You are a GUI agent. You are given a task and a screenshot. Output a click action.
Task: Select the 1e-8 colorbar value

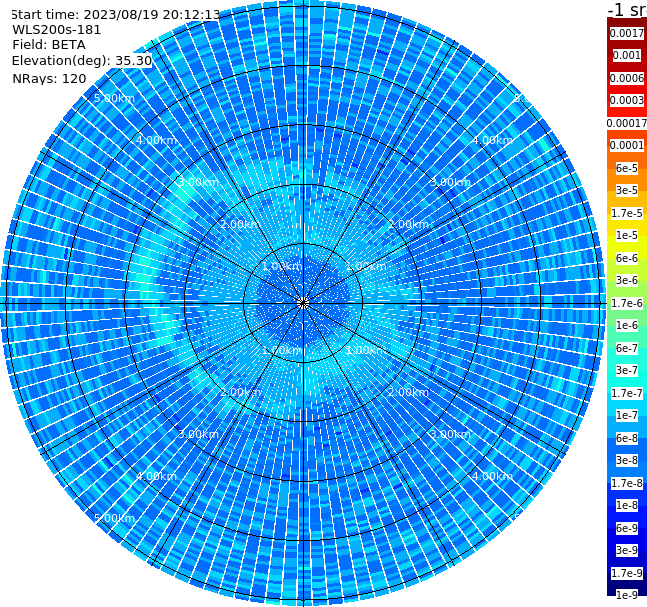click(627, 505)
